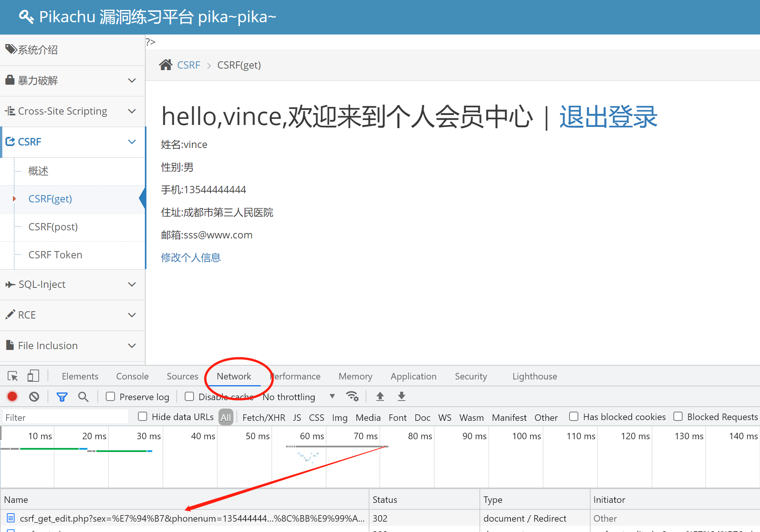This screenshot has width=760, height=532.
Task: Switch to the Console tab
Action: (132, 376)
